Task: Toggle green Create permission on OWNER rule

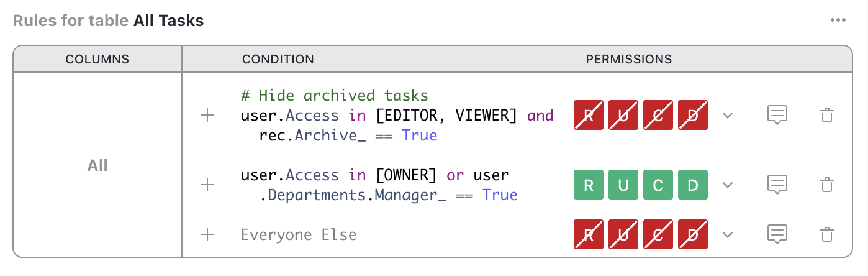Action: (x=658, y=185)
